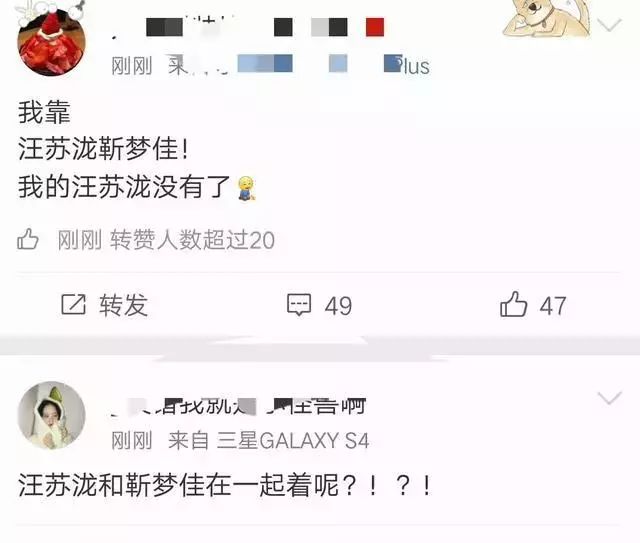640x543 pixels.
Task: Open the avocado-hat avatar of second poster
Action: (x=51, y=415)
